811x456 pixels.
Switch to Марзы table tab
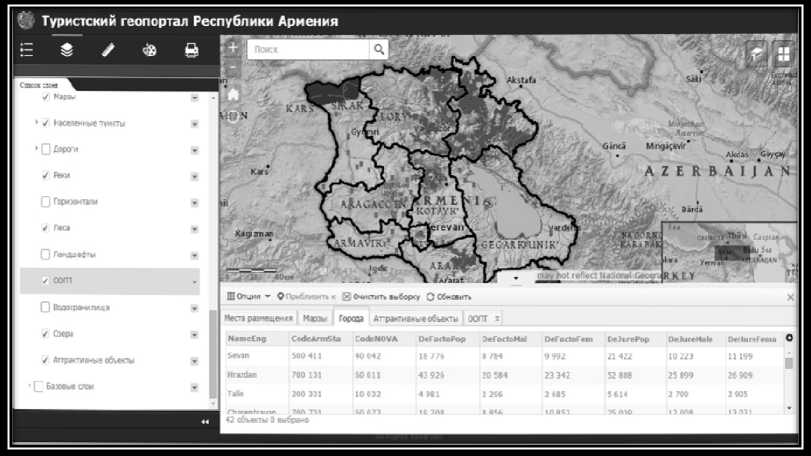[316, 318]
